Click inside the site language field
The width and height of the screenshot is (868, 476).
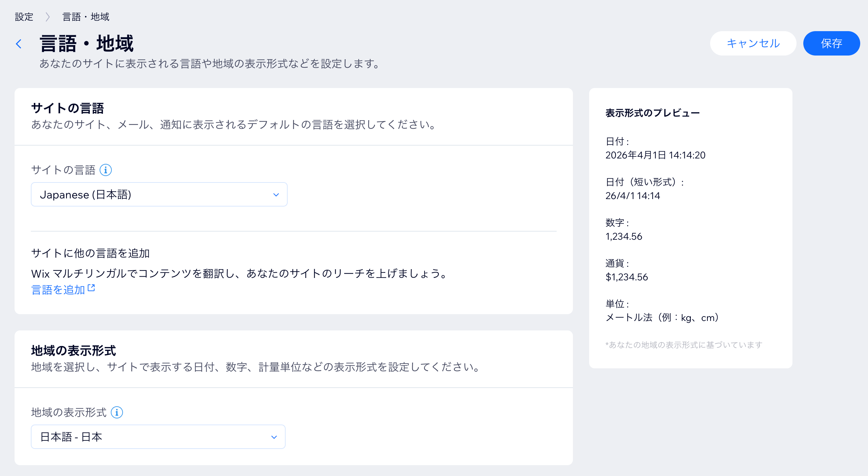136,194
